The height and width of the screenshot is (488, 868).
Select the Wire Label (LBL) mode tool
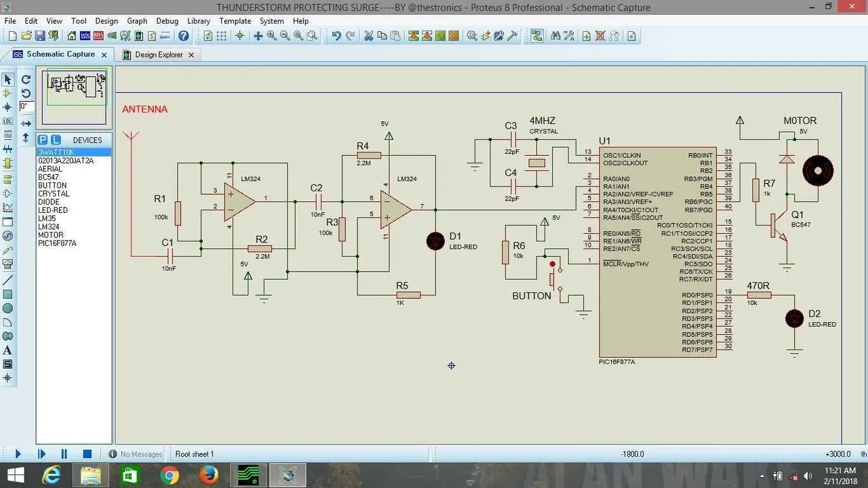click(x=7, y=121)
